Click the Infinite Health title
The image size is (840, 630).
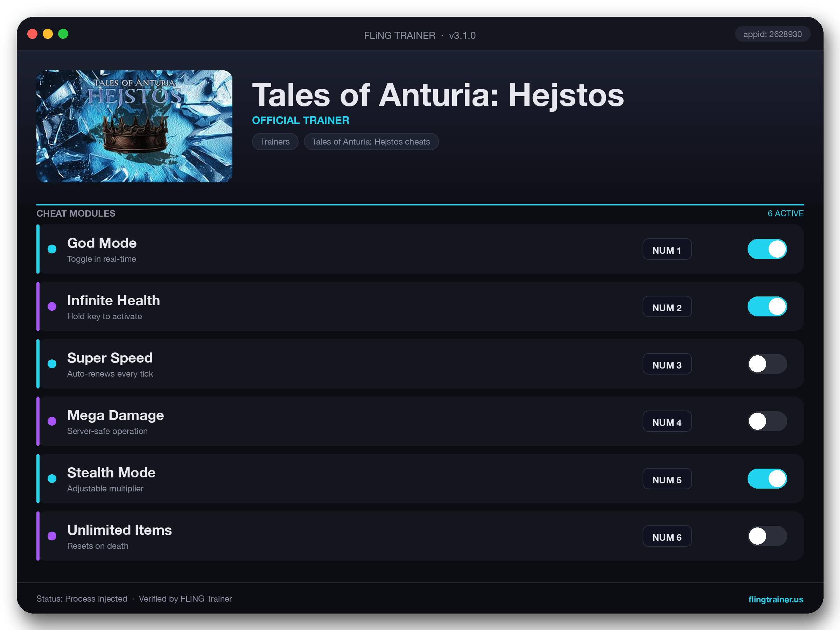pos(113,300)
